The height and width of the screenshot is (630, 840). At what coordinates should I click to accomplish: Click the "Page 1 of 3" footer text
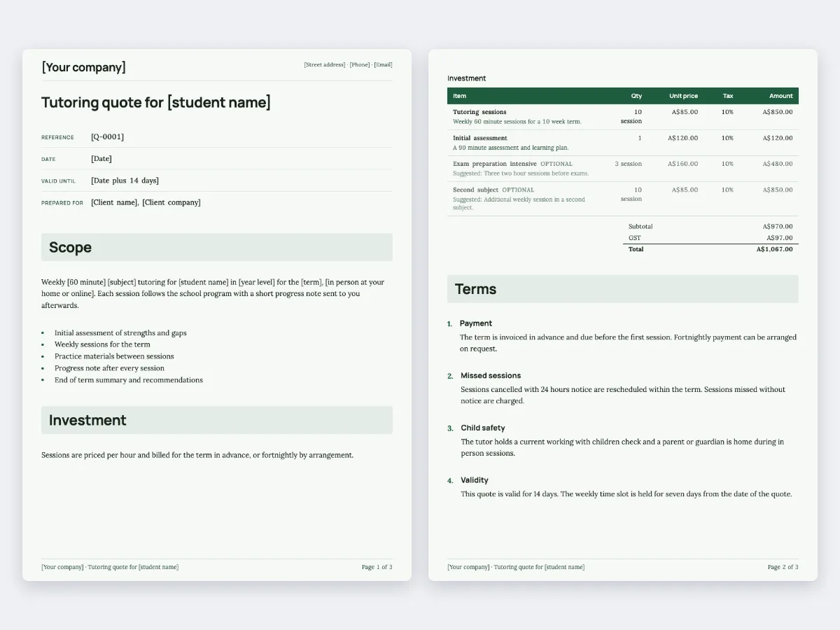tap(377, 567)
